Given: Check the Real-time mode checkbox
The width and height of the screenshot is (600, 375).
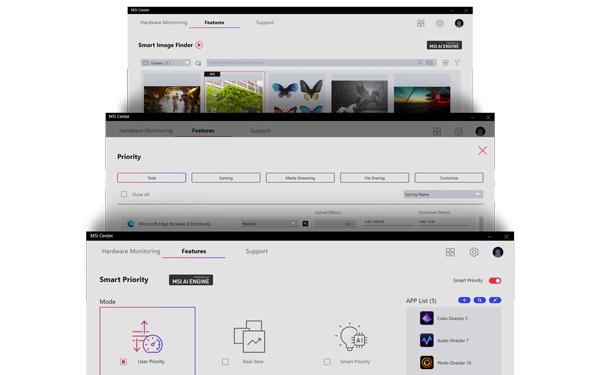Looking at the screenshot, I should (x=225, y=362).
